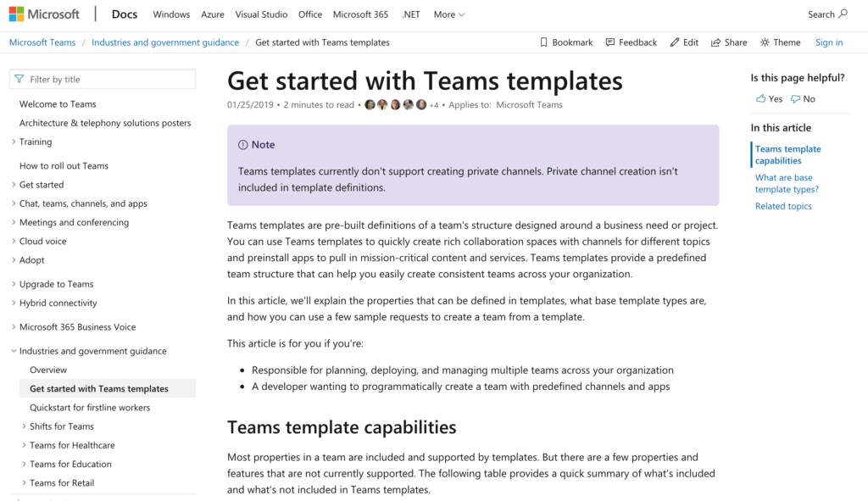Expand the Get started section

coord(14,184)
